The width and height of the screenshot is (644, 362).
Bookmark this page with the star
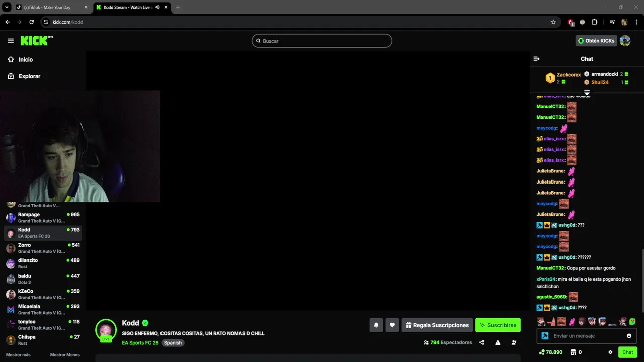553,22
